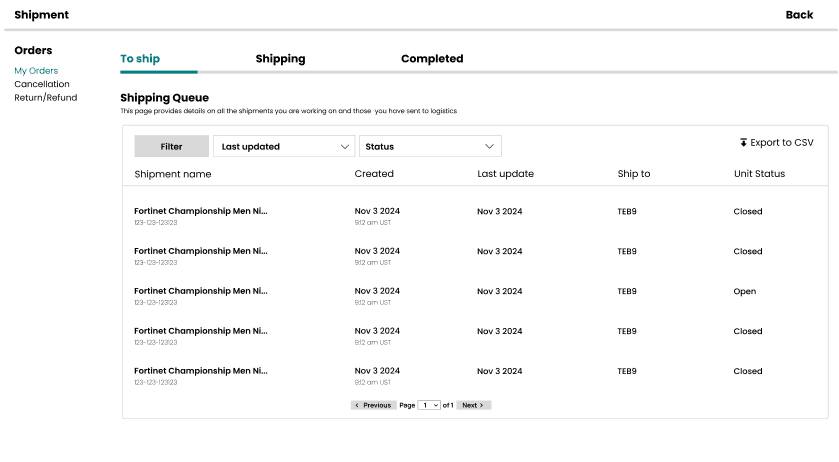Screen dimensions: 839x462
Task: Open the page number selector
Action: [x=430, y=405]
